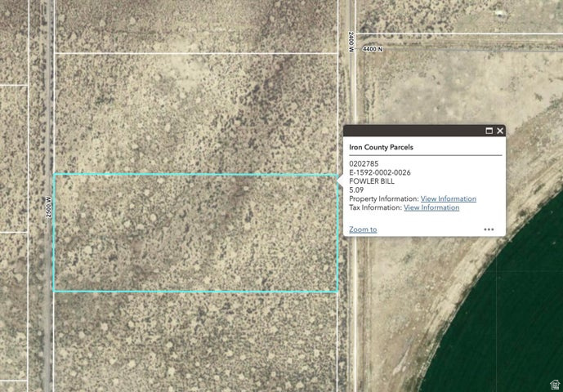This screenshot has width=563, height=392.
Task: Click the owner name FOWLER BILL
Action: [372, 180]
